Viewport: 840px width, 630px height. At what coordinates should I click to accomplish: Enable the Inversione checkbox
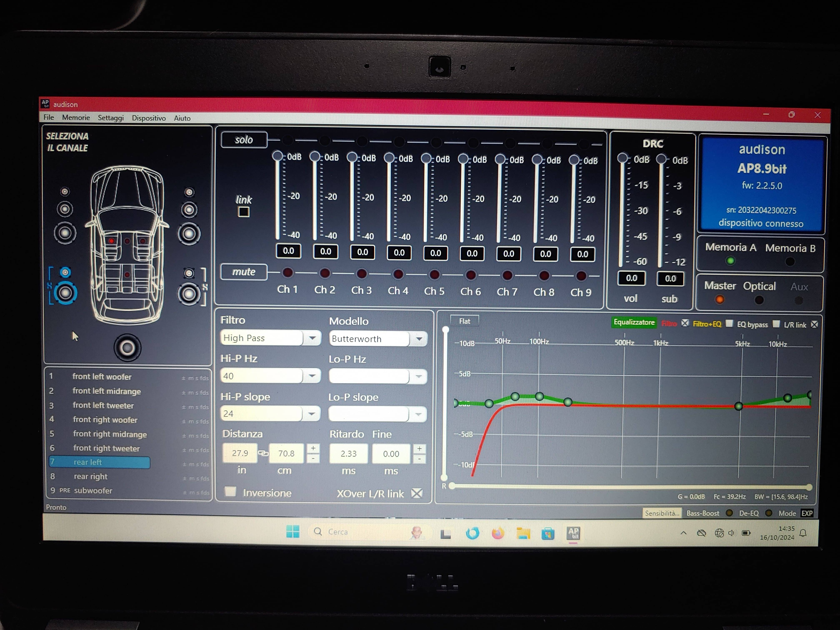point(230,491)
